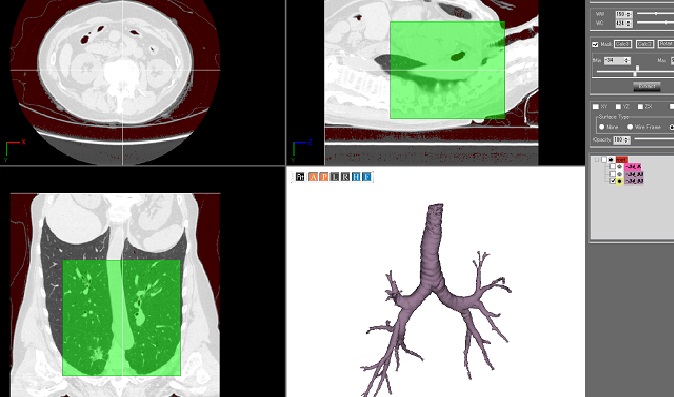Click the Fit view icon
Screen dimensions: 674x397
(300, 177)
